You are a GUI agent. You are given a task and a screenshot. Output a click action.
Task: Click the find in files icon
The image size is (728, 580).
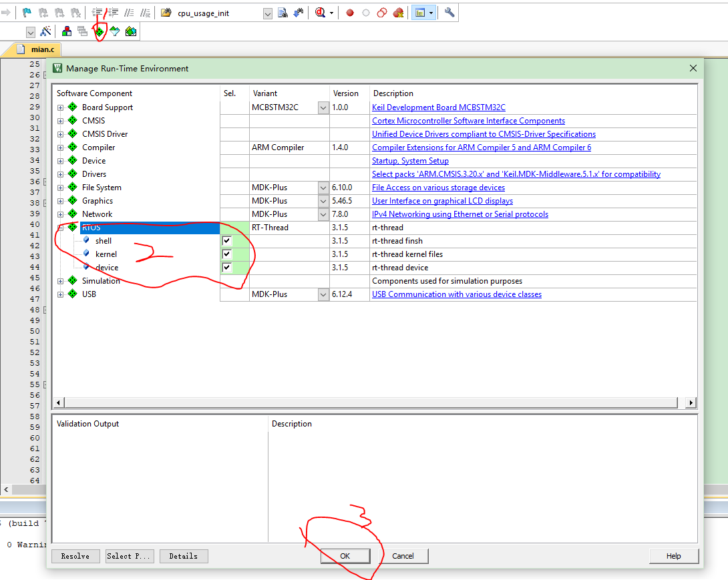166,13
